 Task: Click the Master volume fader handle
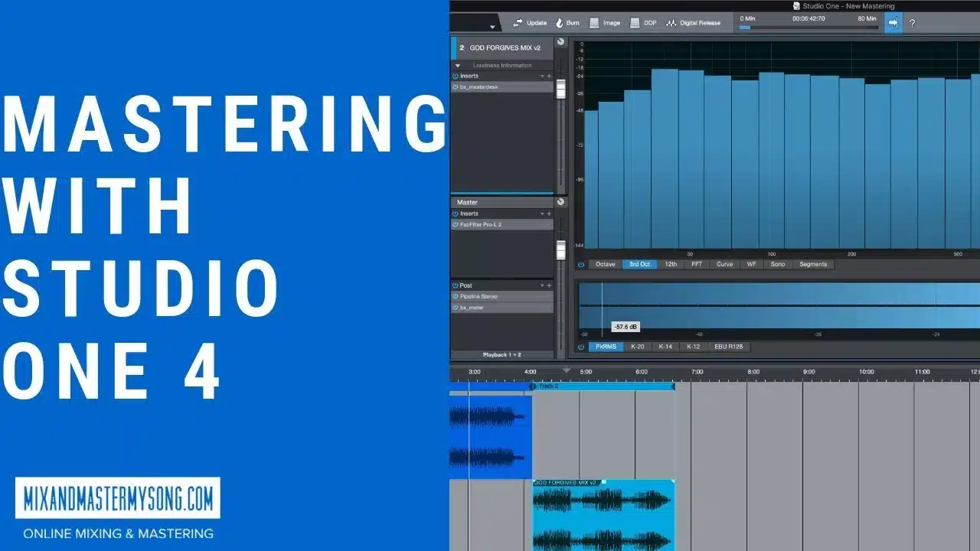[x=560, y=249]
